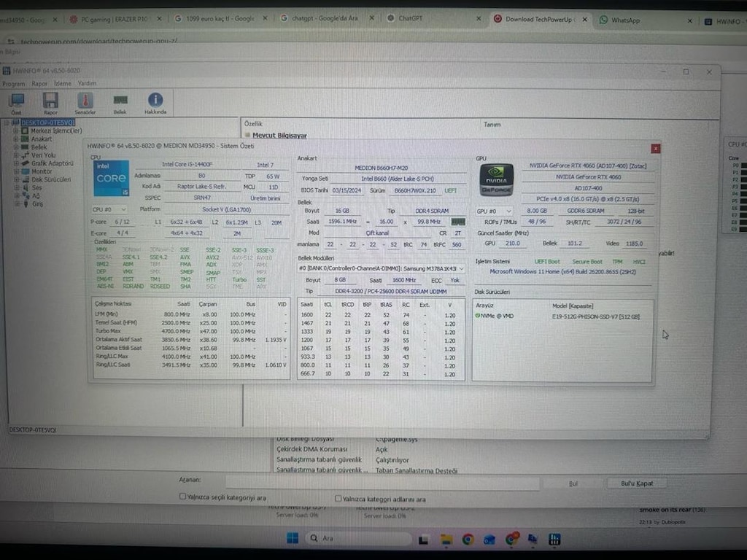
Task: Click the Windows taskbar Ara search box
Action: 358,538
